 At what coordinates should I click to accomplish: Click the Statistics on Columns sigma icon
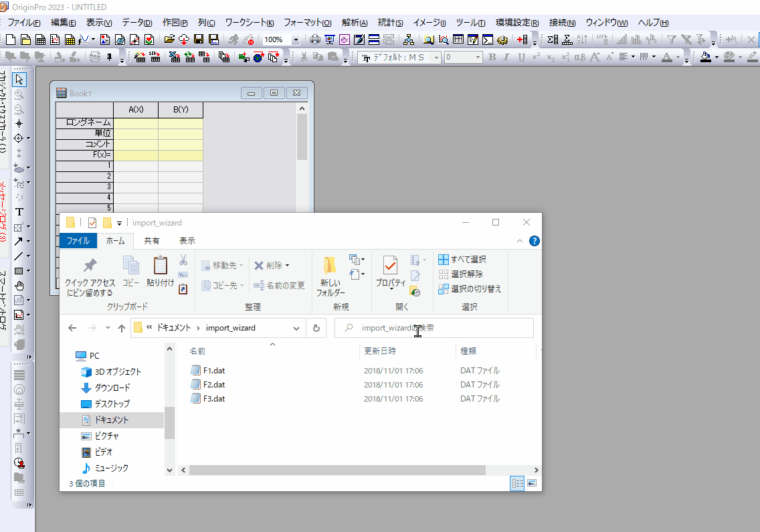pyautogui.click(x=553, y=39)
